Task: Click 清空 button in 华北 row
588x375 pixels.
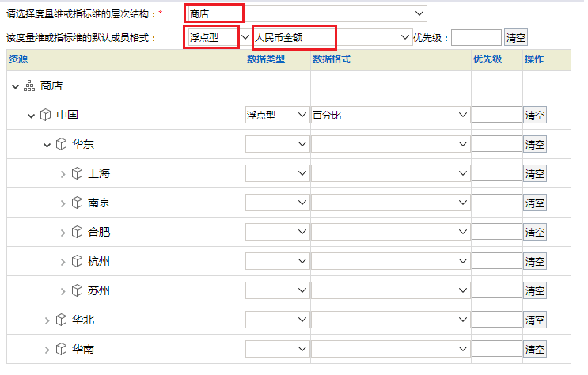Action: tap(535, 320)
